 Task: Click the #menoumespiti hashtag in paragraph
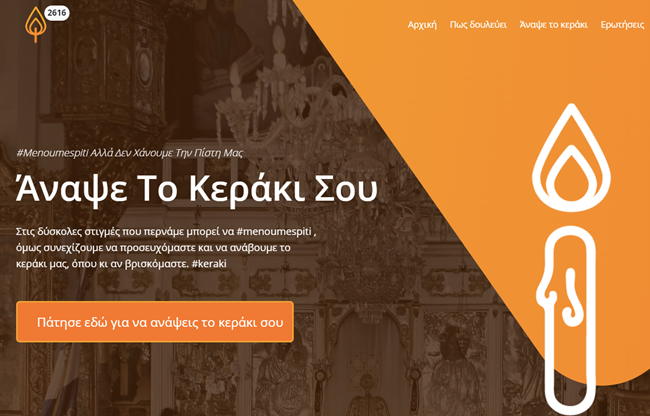274,231
